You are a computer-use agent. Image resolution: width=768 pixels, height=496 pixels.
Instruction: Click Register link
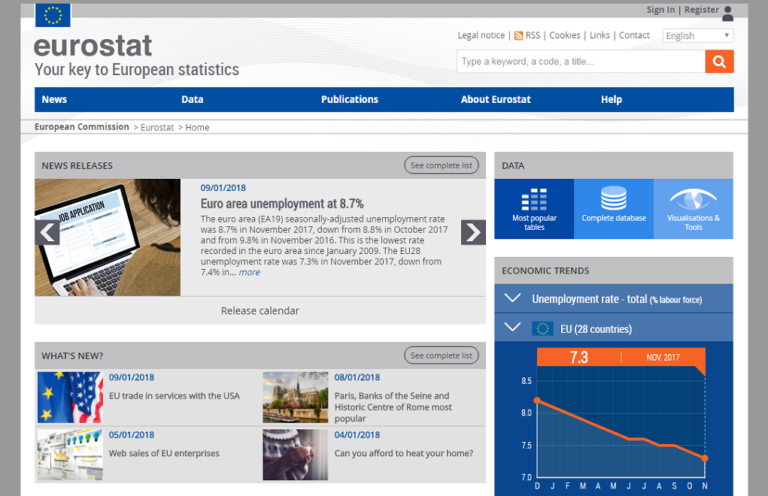pos(701,10)
